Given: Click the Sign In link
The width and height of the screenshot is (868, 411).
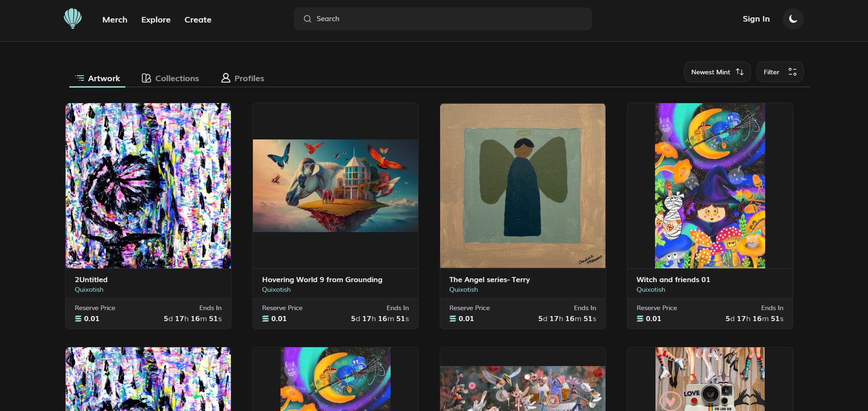Looking at the screenshot, I should point(756,19).
